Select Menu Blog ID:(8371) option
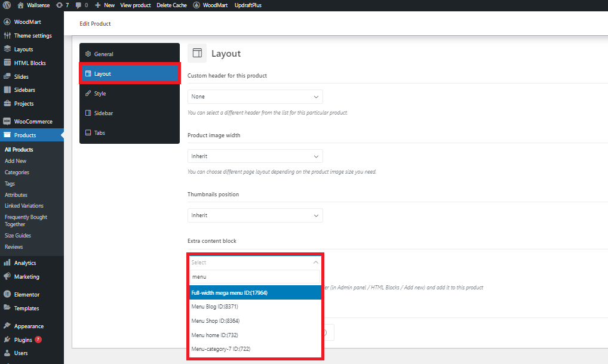The height and width of the screenshot is (364, 608). coord(255,306)
